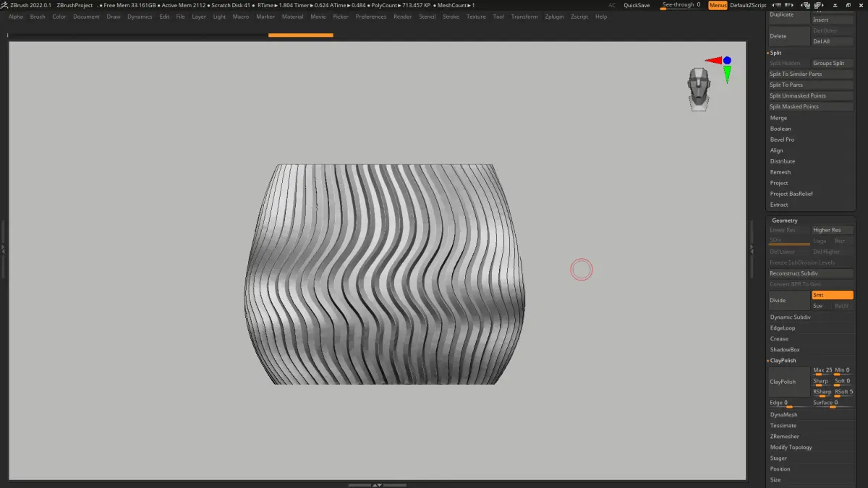Open the Zplugin menu
Viewport: 868px width, 488px height.
pos(554,17)
